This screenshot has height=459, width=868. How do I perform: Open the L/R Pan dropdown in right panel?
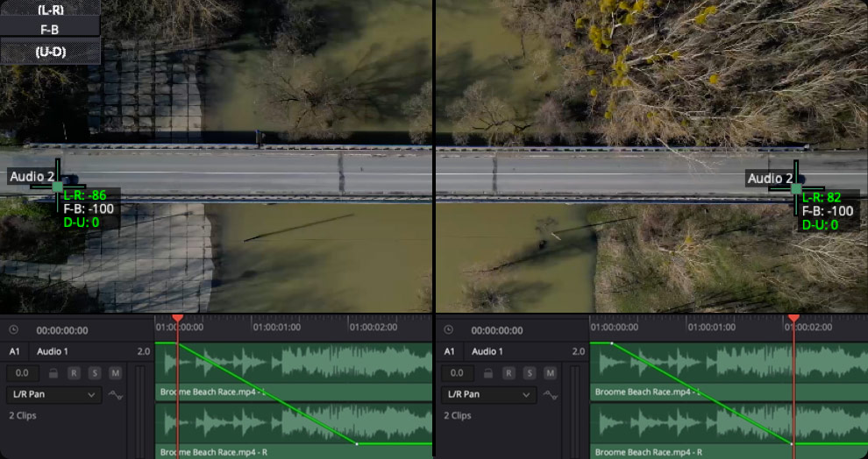click(x=489, y=395)
